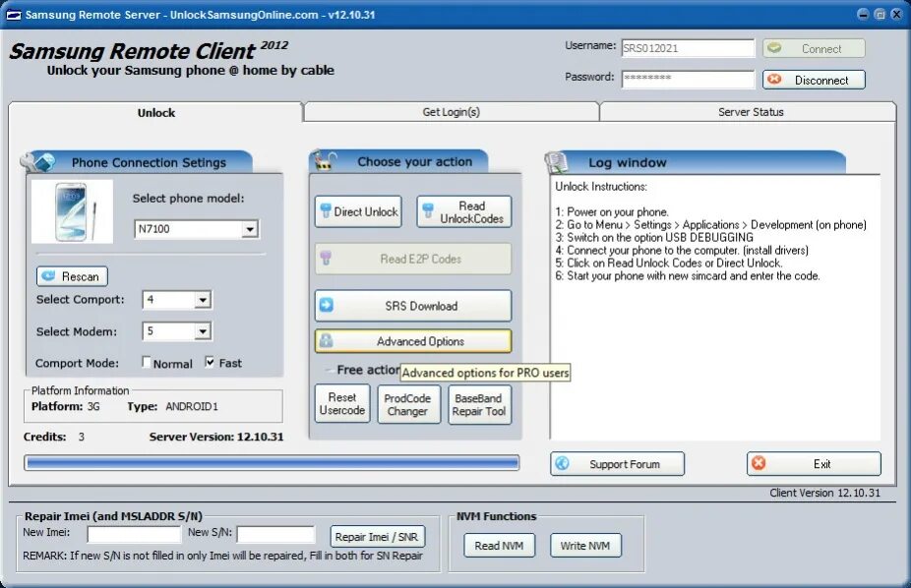Click the SRS Download button
The width and height of the screenshot is (911, 588).
(x=413, y=306)
